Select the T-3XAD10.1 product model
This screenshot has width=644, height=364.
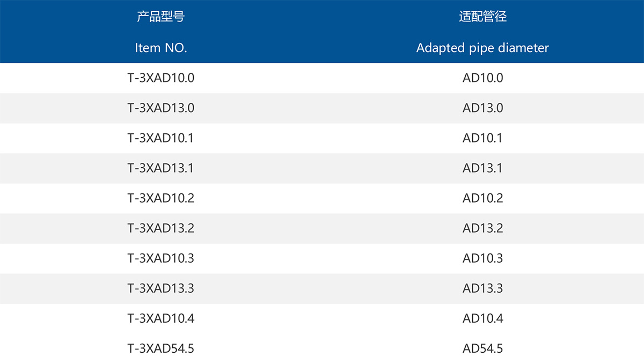coord(160,138)
